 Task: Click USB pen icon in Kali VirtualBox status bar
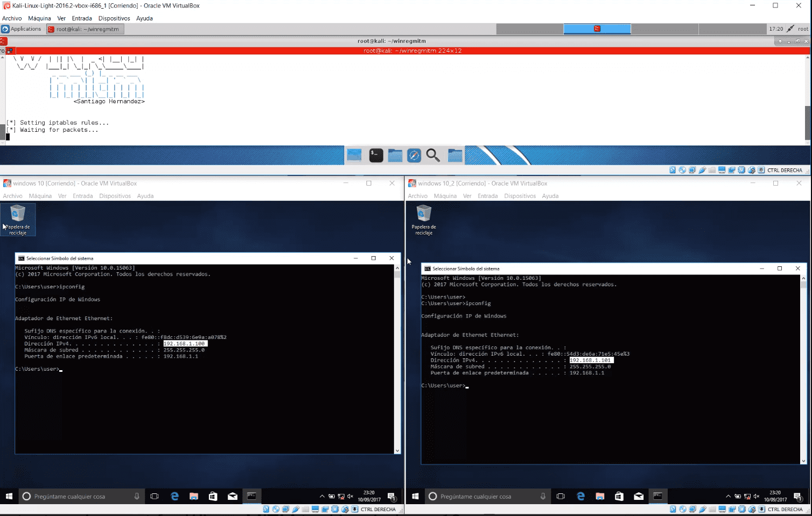(x=702, y=170)
